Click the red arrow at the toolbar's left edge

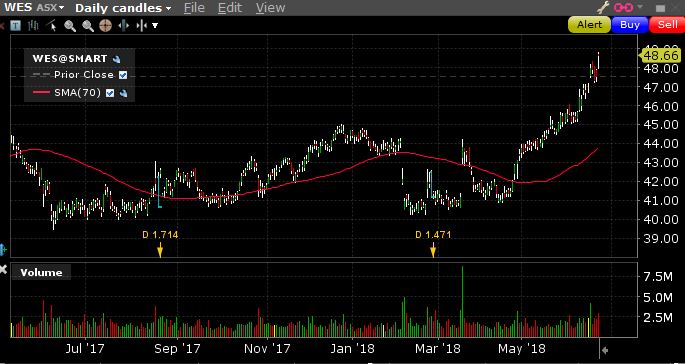pos(2,26)
